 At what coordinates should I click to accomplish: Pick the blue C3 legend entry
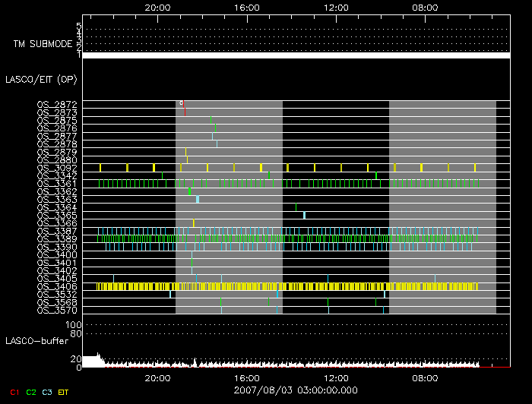tap(48, 392)
